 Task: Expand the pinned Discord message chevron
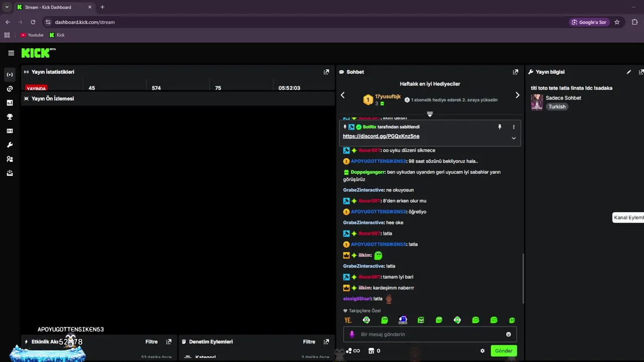pyautogui.click(x=514, y=138)
